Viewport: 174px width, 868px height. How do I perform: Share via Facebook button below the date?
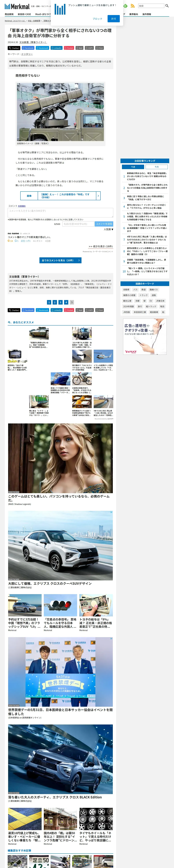[28, 48]
